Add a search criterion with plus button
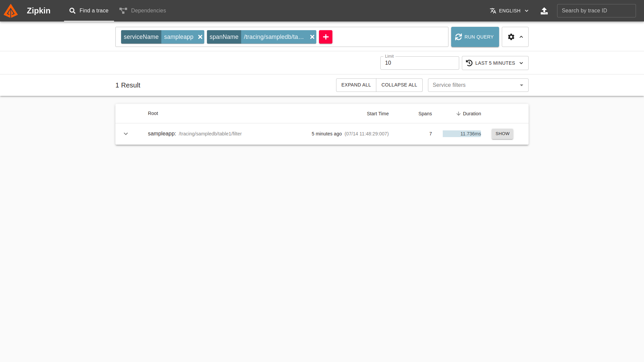The height and width of the screenshot is (362, 644). pos(325,37)
